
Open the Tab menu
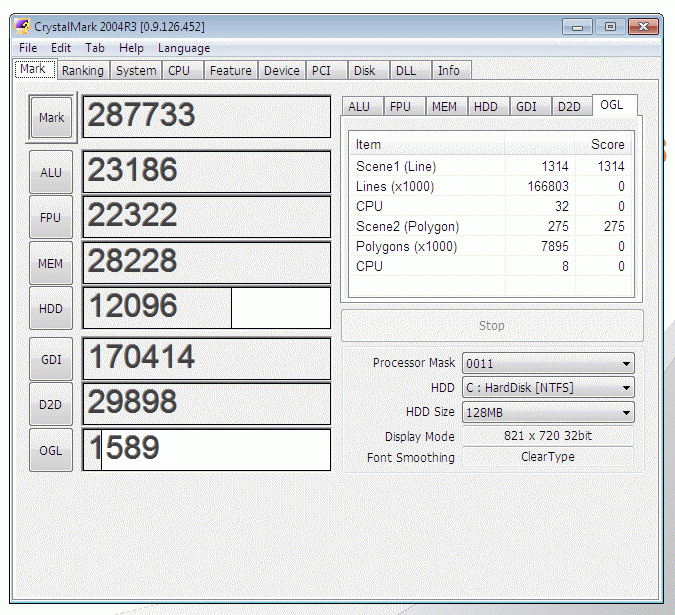[x=95, y=48]
